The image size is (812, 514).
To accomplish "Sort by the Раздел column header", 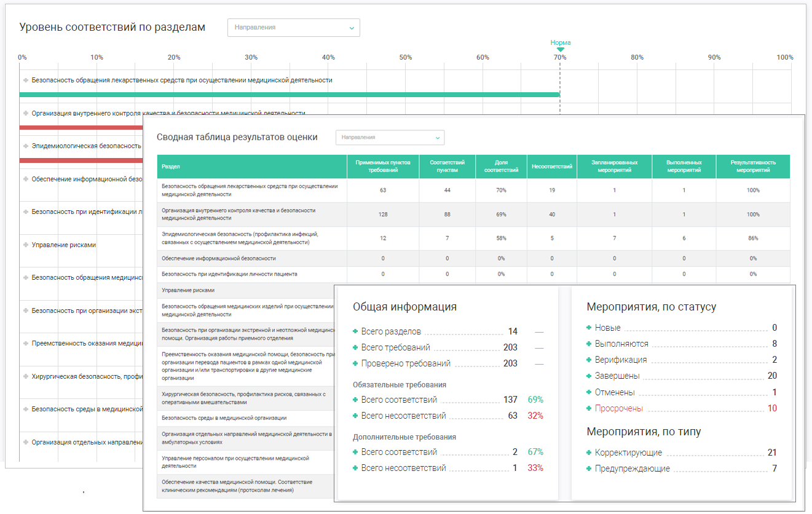I will pyautogui.click(x=251, y=167).
